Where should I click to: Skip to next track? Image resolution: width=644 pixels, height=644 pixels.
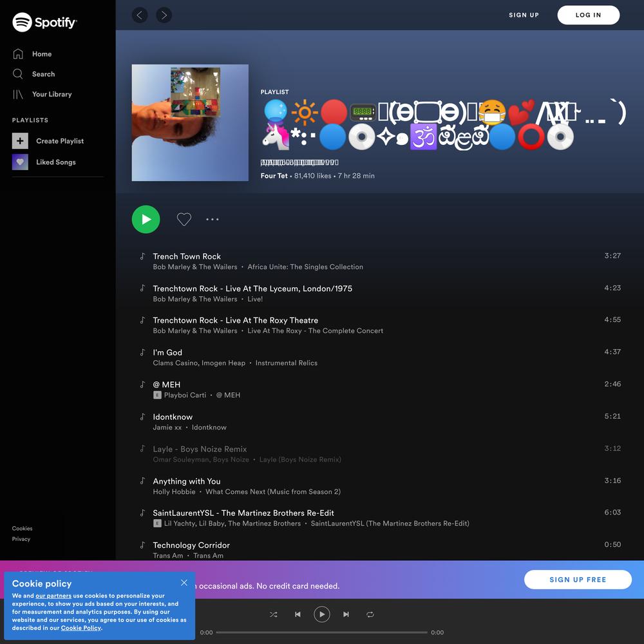click(346, 614)
